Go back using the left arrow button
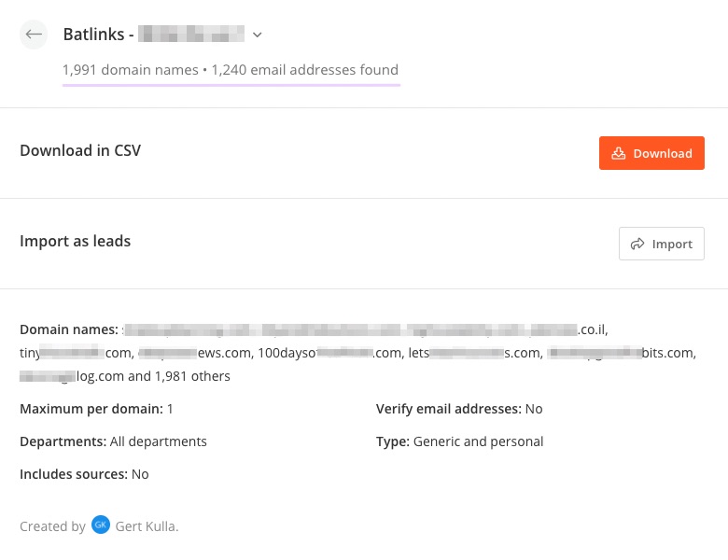Viewport: 728px width, 560px height. point(34,35)
